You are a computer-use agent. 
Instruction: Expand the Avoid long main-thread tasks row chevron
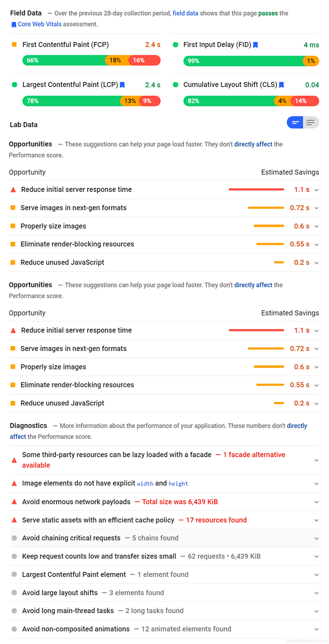point(316,611)
